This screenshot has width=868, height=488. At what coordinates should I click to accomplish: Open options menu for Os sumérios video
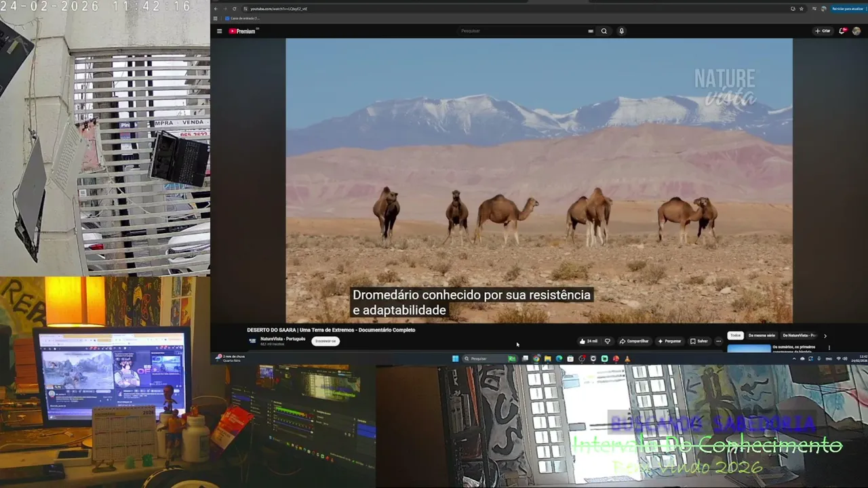[x=829, y=348]
